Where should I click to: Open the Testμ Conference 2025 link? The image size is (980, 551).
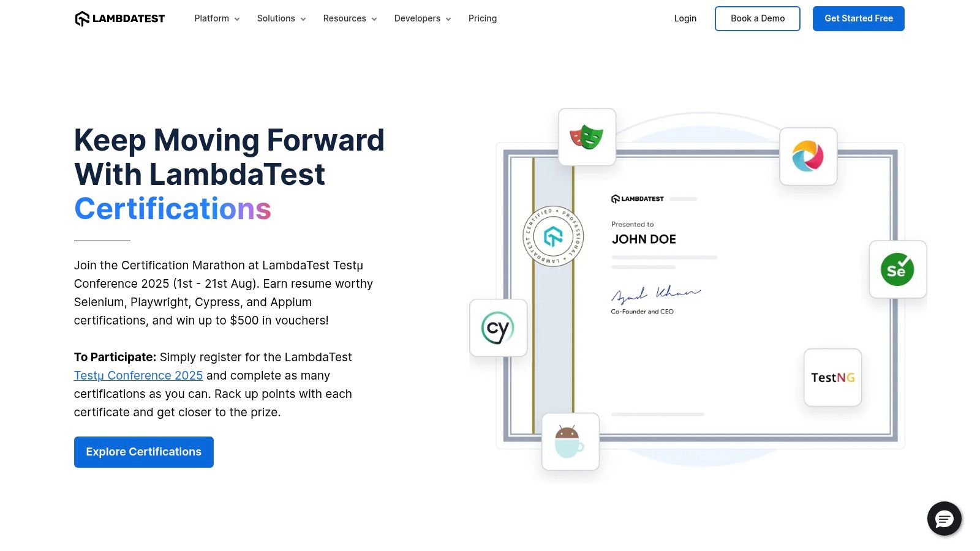point(138,375)
